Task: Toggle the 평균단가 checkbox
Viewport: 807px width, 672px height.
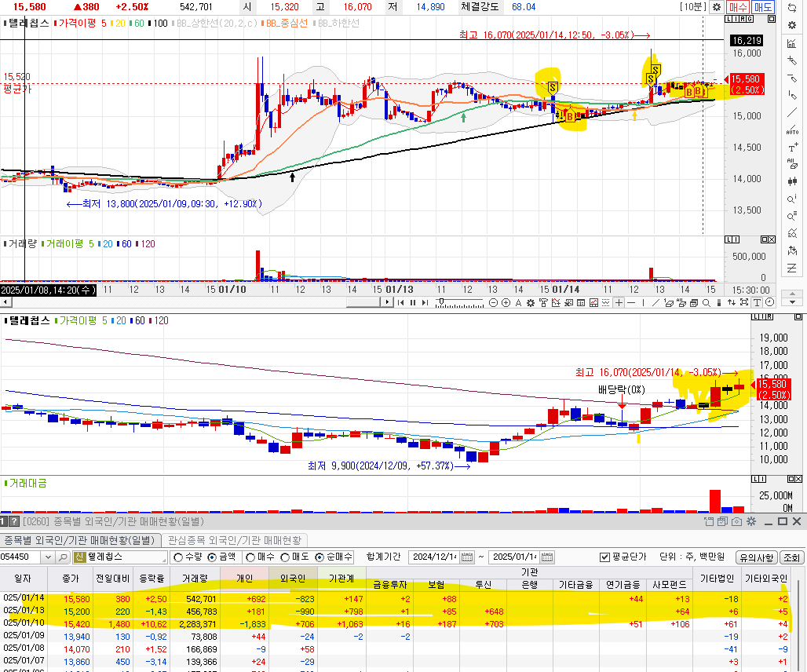Action: [x=604, y=557]
